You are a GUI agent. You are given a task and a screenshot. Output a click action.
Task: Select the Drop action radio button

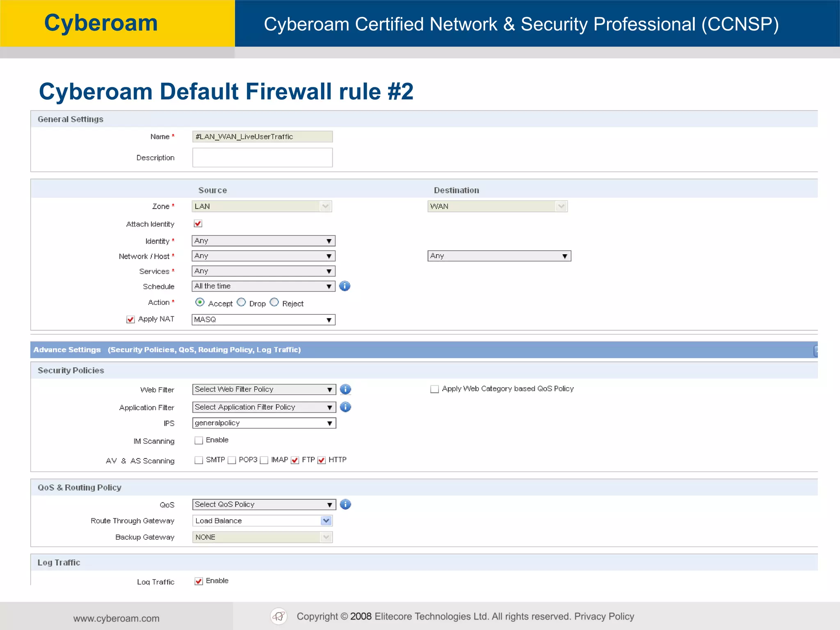(x=241, y=302)
